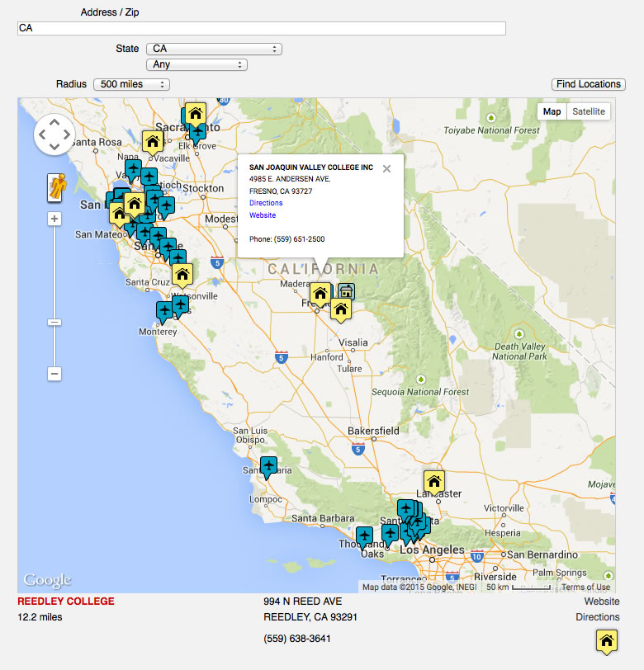Click the yellow house marker southeast of Fresno
The width and height of the screenshot is (644, 670).
click(x=341, y=309)
